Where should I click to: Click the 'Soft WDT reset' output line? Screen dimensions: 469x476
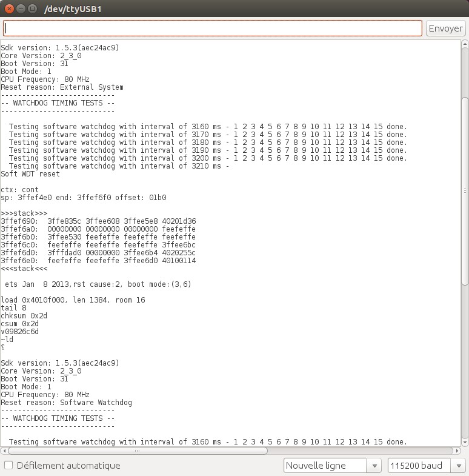(x=30, y=174)
